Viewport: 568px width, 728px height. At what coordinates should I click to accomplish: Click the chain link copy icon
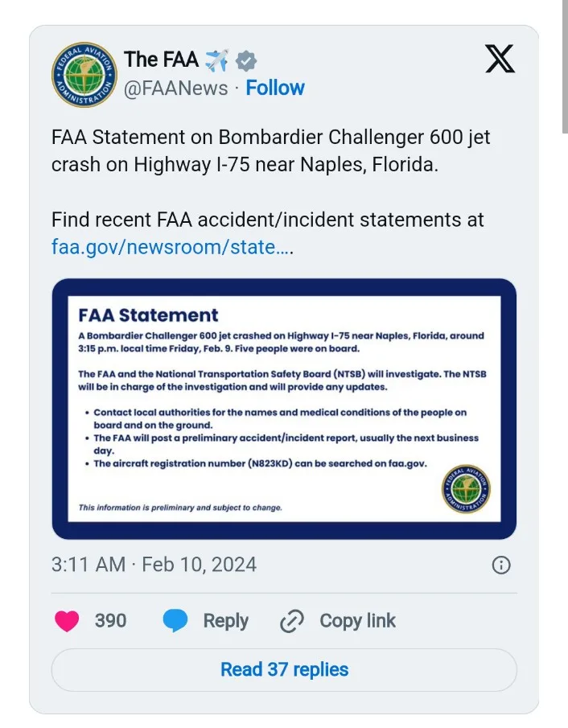click(x=291, y=621)
